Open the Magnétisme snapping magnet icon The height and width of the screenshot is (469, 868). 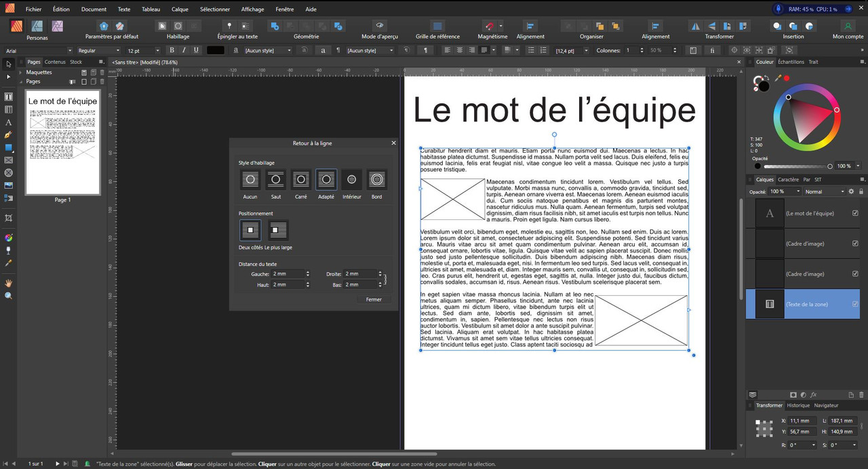coord(488,26)
